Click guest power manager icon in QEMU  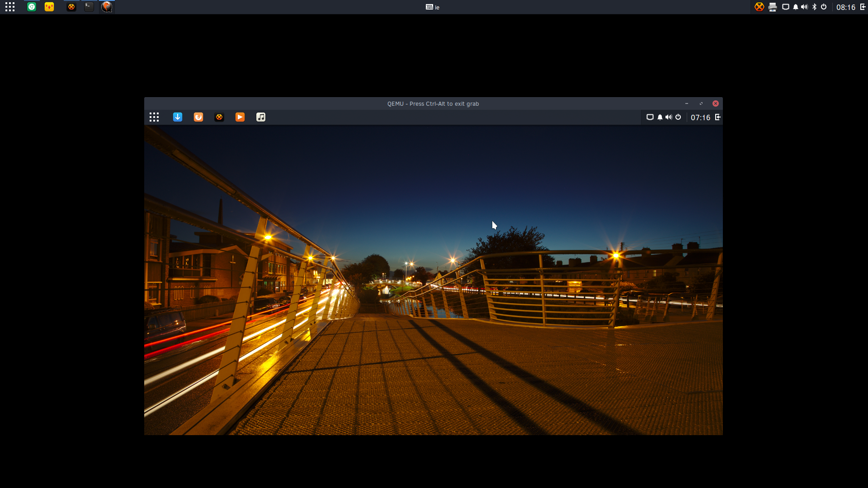[678, 117]
